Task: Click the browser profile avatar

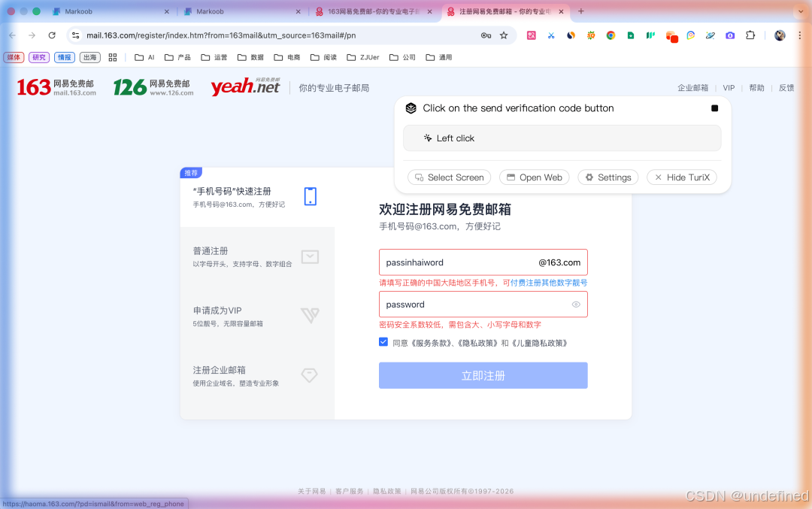Action: click(780, 35)
